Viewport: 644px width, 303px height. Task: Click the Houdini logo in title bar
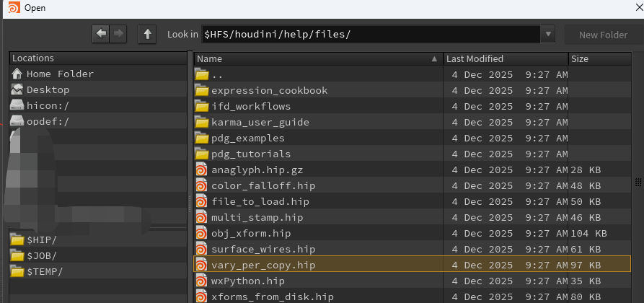click(x=14, y=7)
